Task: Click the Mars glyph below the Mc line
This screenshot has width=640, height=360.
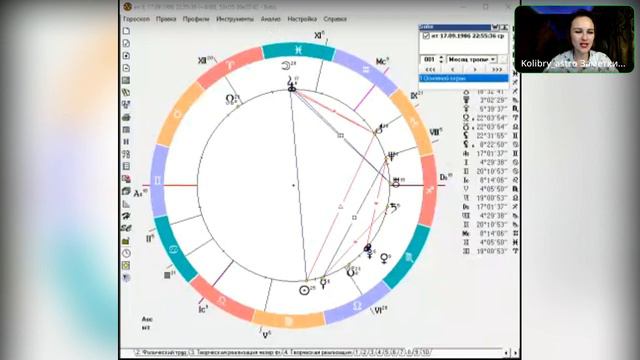Action: [379, 129]
